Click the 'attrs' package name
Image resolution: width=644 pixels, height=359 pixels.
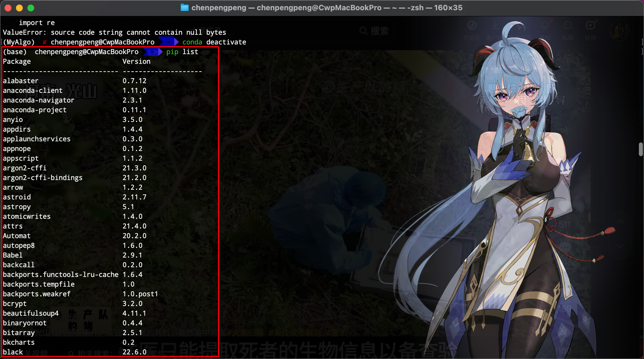[13, 226]
